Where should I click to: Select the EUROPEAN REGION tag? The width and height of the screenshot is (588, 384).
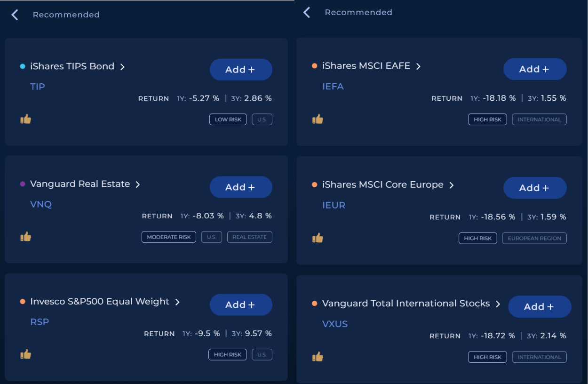[x=534, y=239]
